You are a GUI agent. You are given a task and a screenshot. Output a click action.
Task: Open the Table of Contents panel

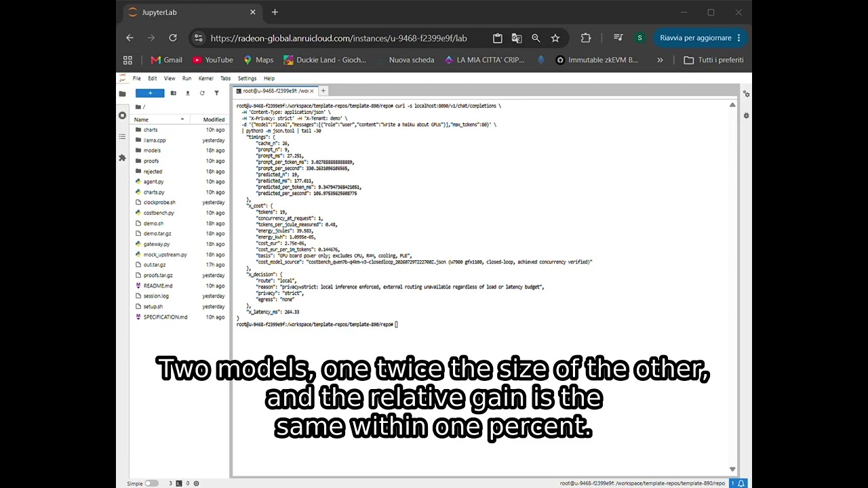(x=122, y=136)
